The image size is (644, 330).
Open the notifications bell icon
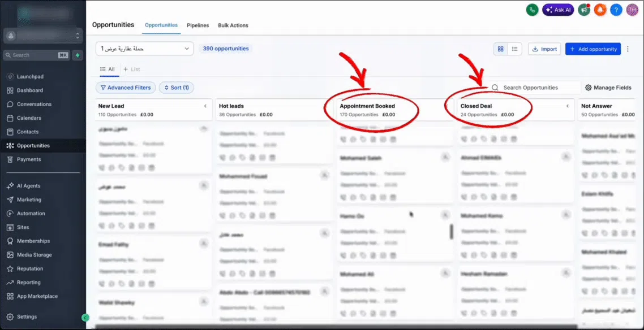pos(600,10)
